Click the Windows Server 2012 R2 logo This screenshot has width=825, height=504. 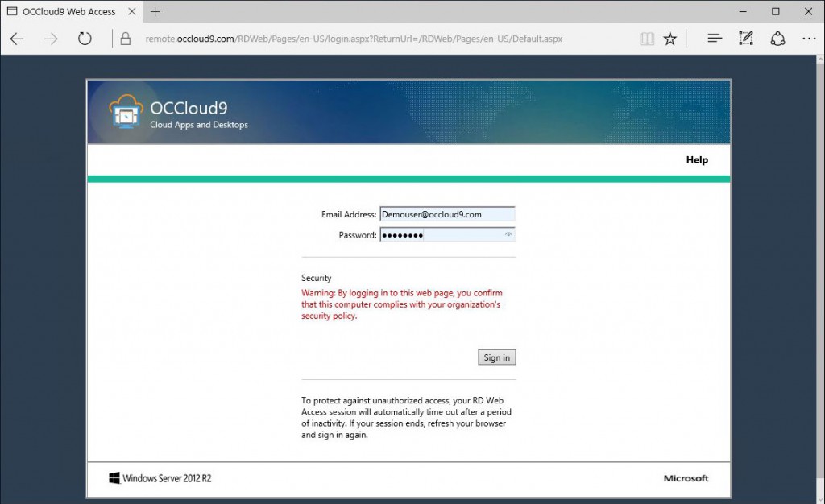[160, 478]
